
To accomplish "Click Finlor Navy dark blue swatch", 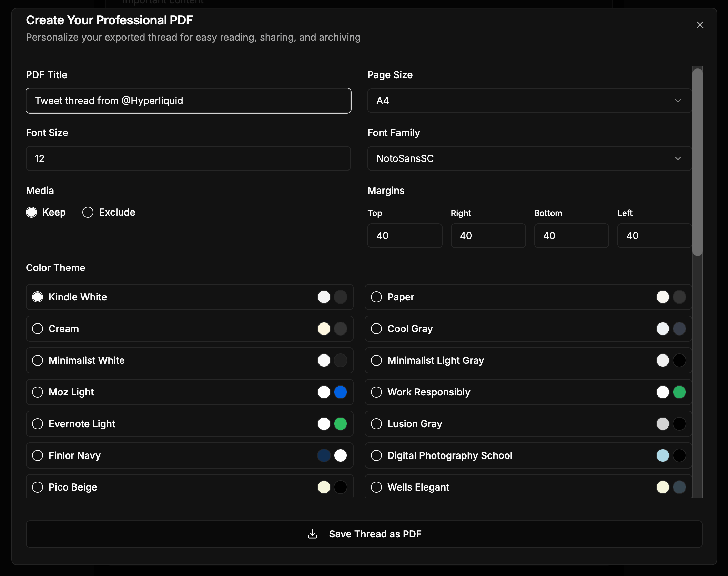I will click(x=324, y=455).
